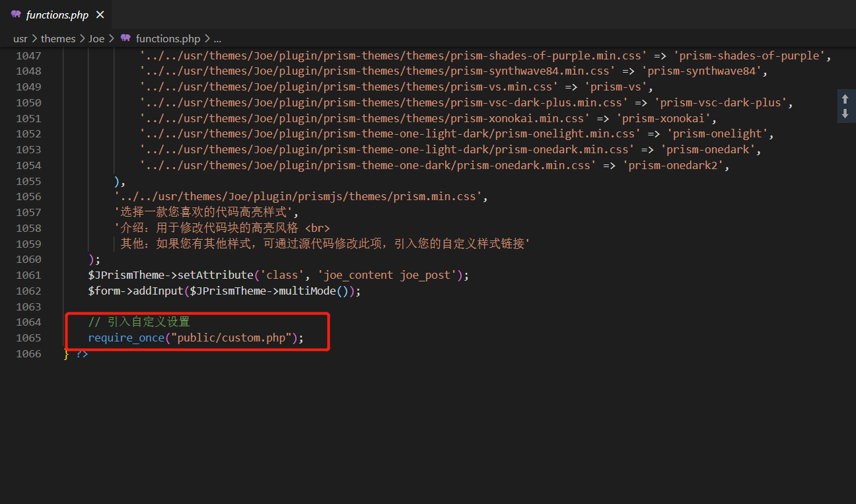Click functions.php in the breadcrumb path
The image size is (856, 504).
click(168, 38)
